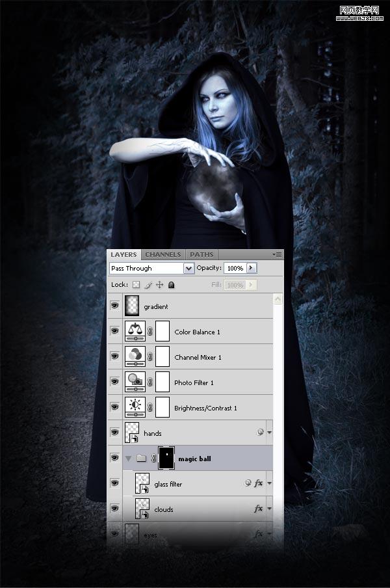The height and width of the screenshot is (588, 390).
Task: Click the magic ball folder icon
Action: tap(141, 458)
